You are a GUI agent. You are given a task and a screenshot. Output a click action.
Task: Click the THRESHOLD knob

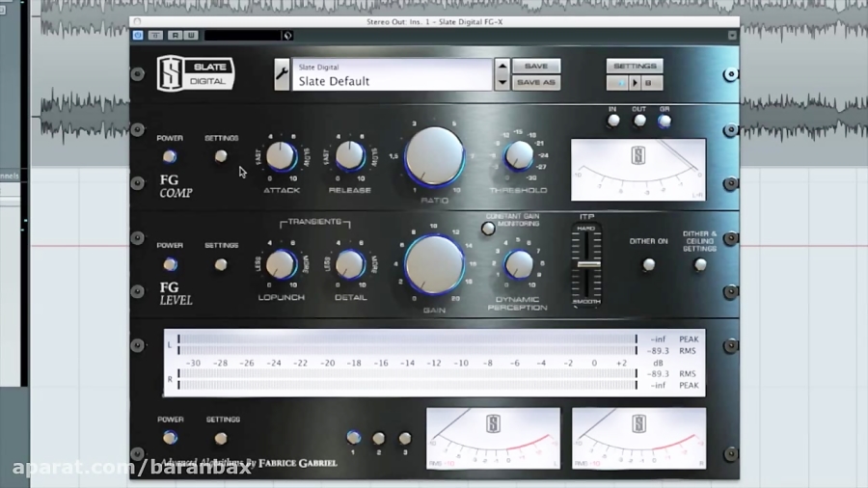click(x=519, y=155)
